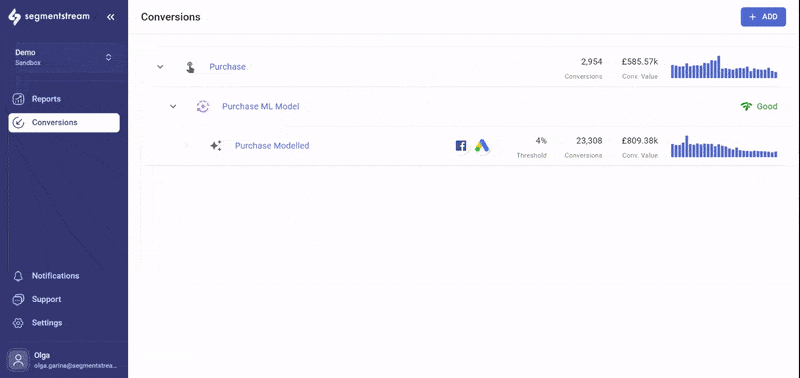Collapse the sidebar with double chevron
The width and height of the screenshot is (800, 378).
click(111, 17)
